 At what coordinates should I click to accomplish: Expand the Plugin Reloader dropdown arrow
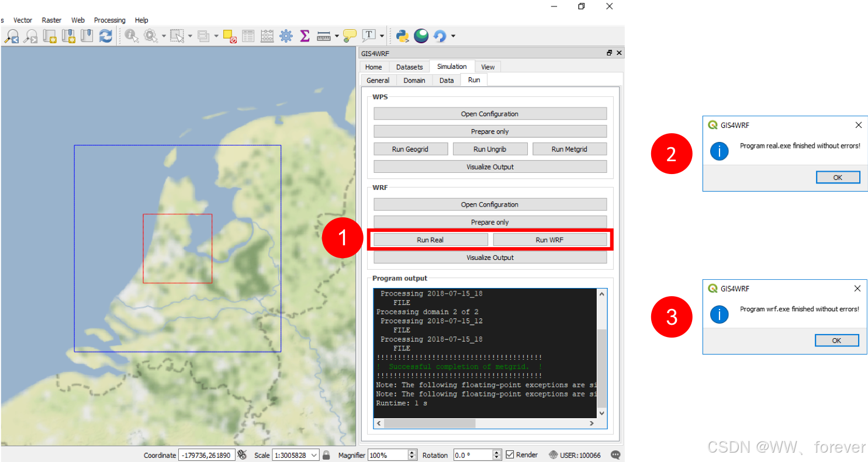pos(452,36)
